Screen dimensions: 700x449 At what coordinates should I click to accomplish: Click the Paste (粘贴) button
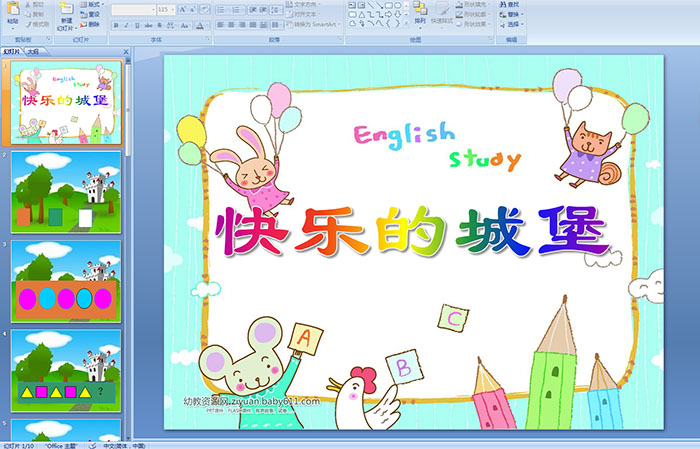(13, 16)
